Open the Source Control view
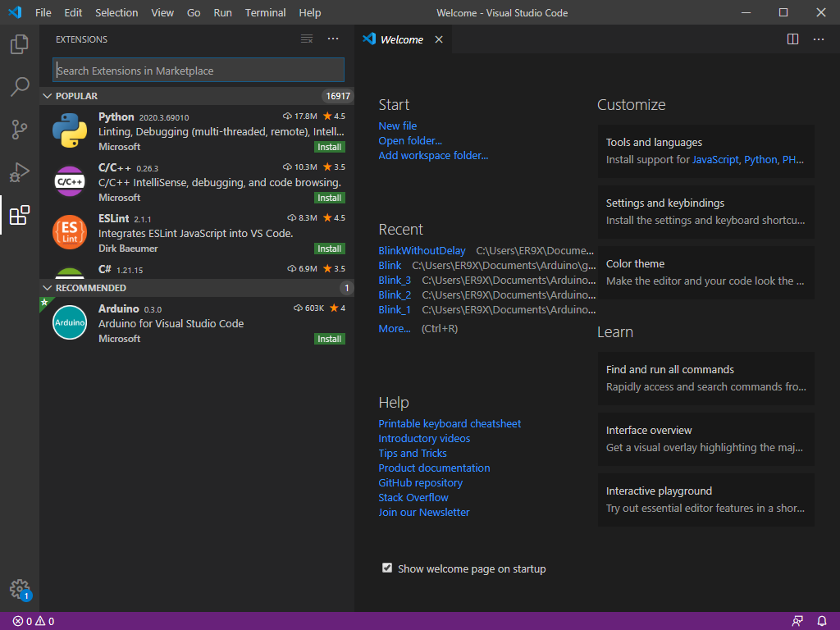The image size is (840, 630). point(20,130)
